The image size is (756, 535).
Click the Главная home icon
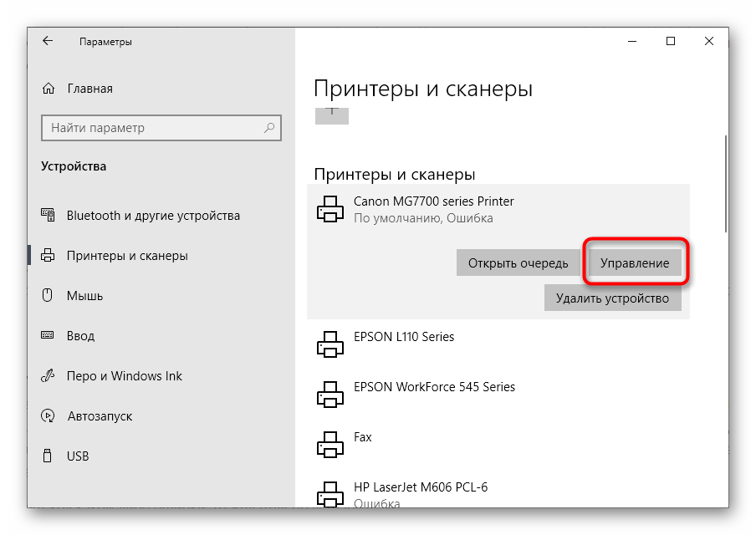(49, 89)
